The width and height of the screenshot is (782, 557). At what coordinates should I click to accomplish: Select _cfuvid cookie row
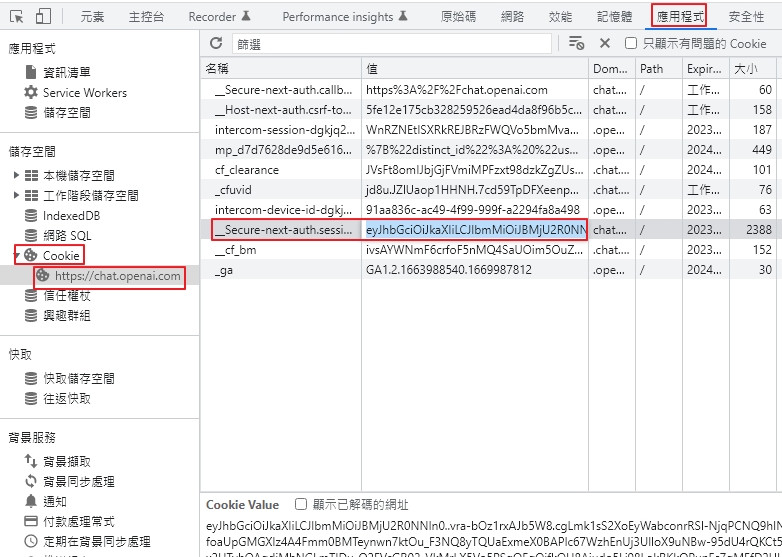489,189
